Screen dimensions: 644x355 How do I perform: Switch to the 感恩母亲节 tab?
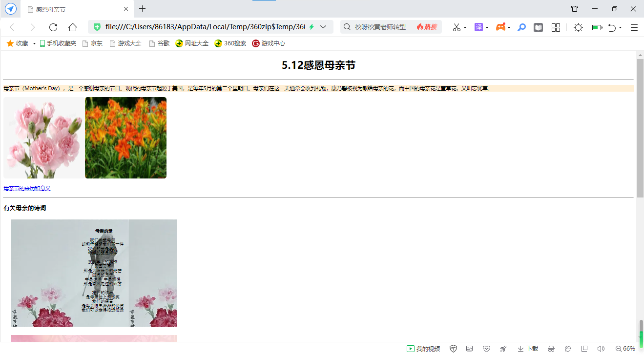click(x=73, y=9)
